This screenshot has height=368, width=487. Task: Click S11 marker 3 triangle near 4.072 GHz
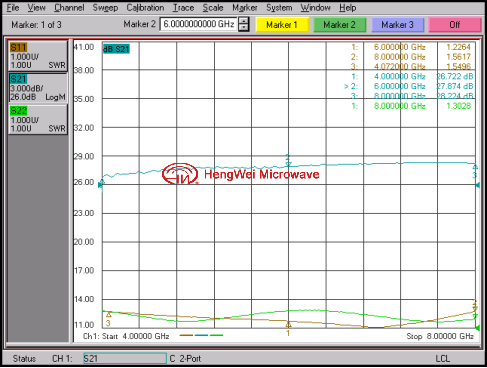109,314
